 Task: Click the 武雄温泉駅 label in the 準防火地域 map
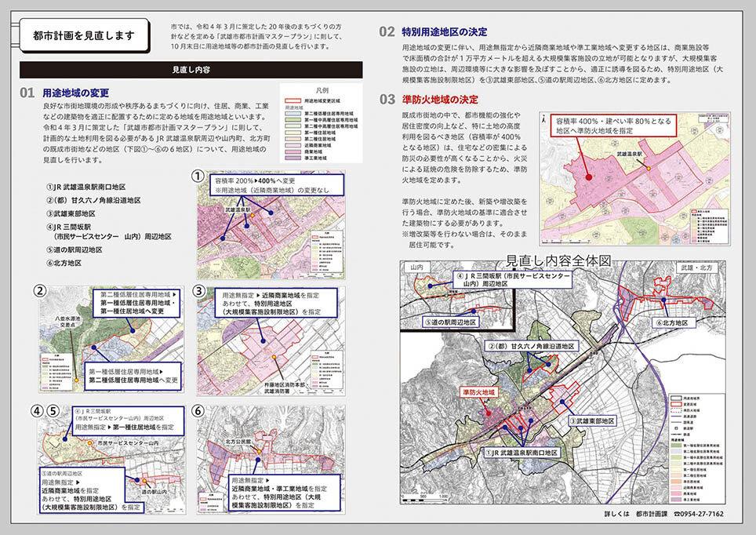coord(630,154)
